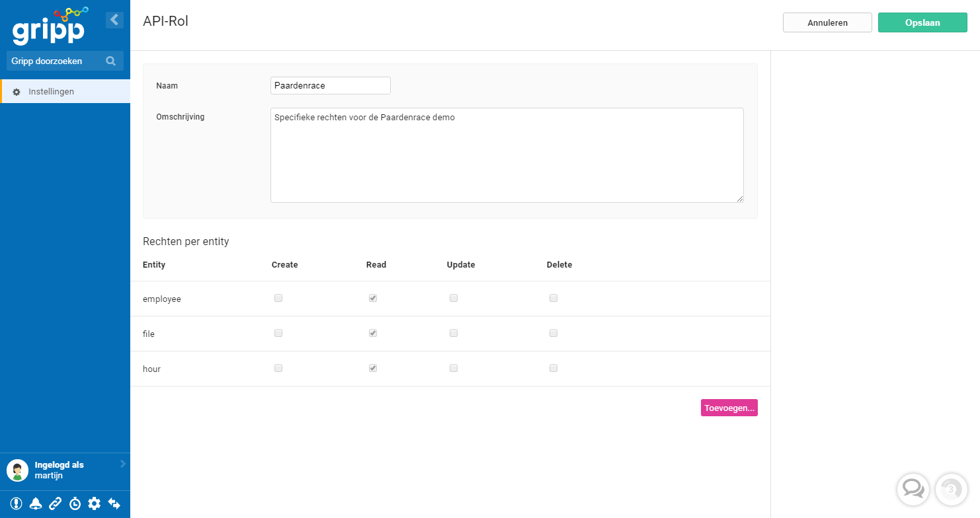Click the 'Omschrijving' field label
This screenshot has height=518, width=980.
point(181,116)
